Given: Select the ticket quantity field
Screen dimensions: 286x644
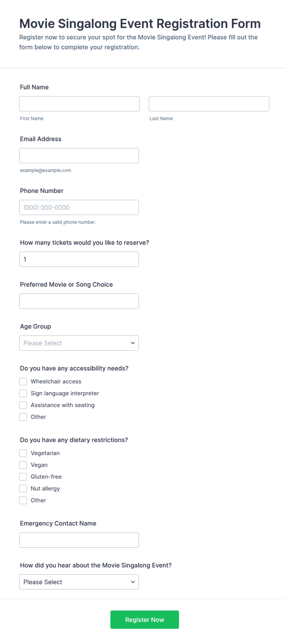Looking at the screenshot, I should click(79, 259).
